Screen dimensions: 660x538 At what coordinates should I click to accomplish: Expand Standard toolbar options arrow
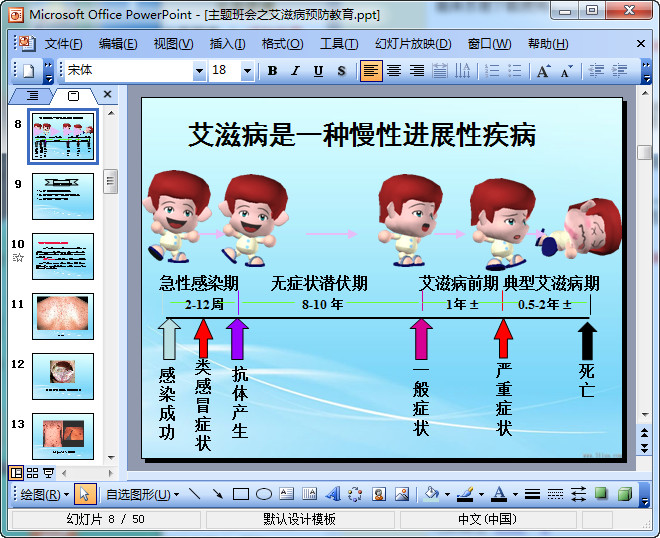click(x=49, y=72)
